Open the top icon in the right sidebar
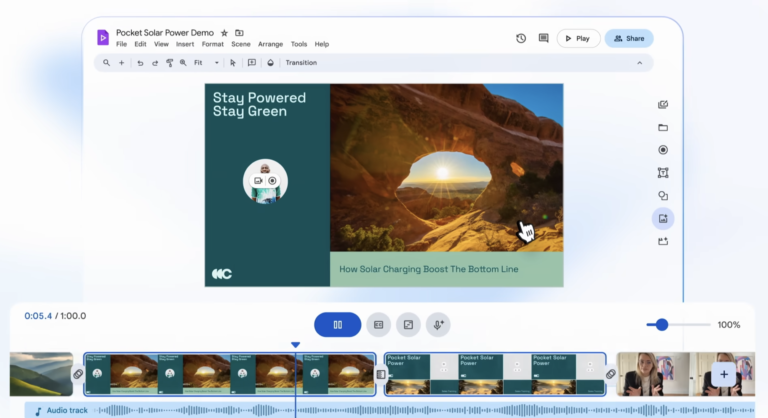768x418 pixels. point(663,104)
